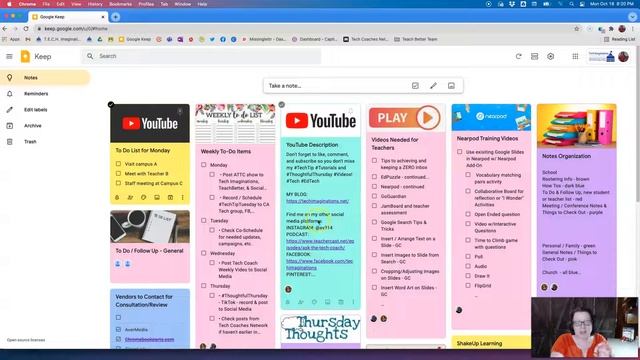Open the teachercast podcast link
The image size is (640, 360).
point(320,244)
